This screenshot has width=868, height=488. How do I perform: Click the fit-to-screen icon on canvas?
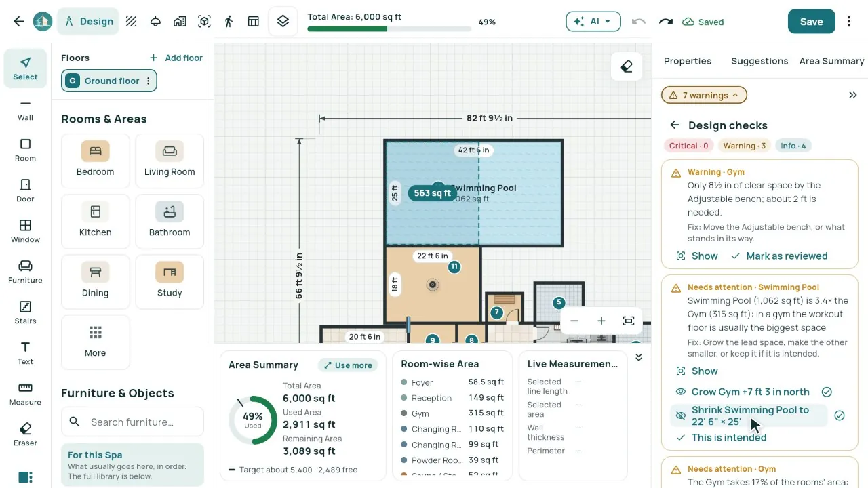click(629, 321)
